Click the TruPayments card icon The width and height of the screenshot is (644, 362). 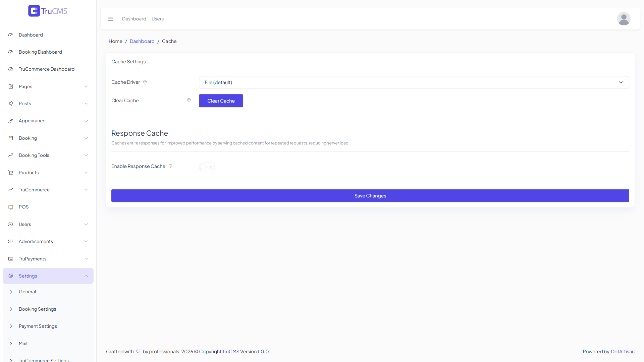11,259
